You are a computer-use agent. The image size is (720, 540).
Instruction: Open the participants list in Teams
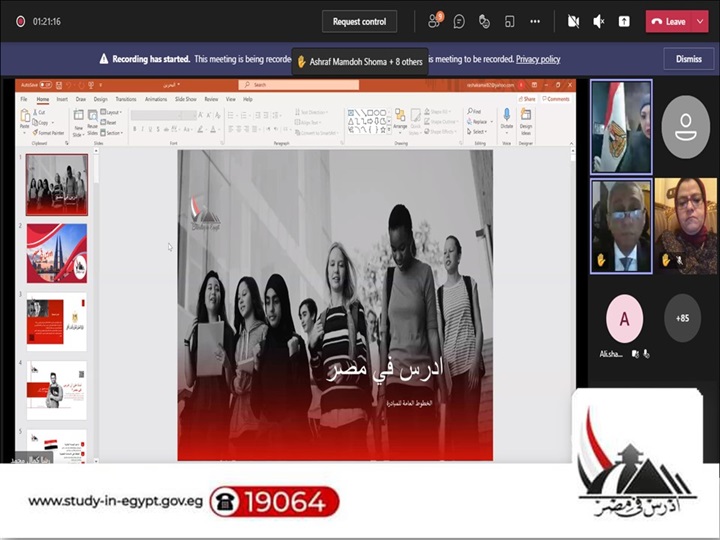click(x=435, y=21)
